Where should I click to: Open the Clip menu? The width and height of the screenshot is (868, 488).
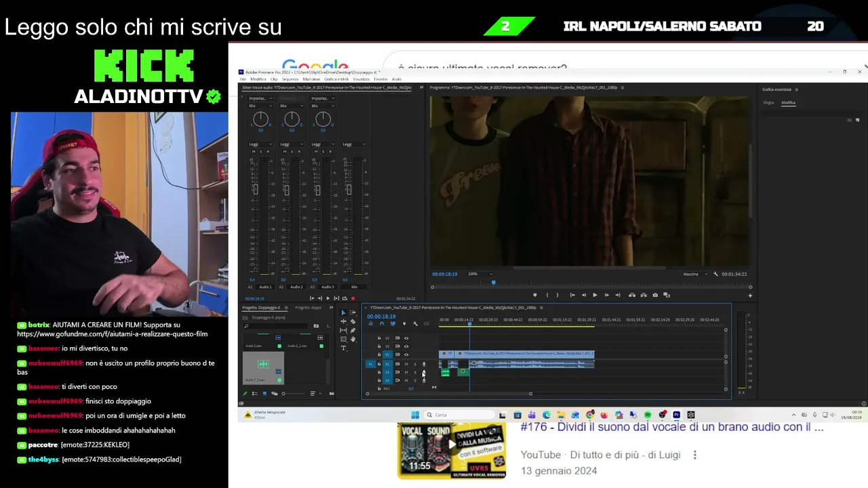coord(274,79)
